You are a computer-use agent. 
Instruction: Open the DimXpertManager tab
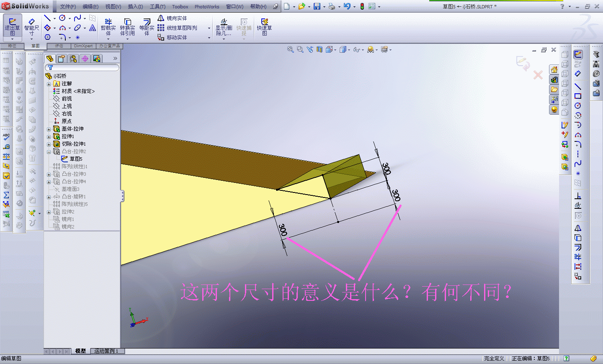click(85, 59)
